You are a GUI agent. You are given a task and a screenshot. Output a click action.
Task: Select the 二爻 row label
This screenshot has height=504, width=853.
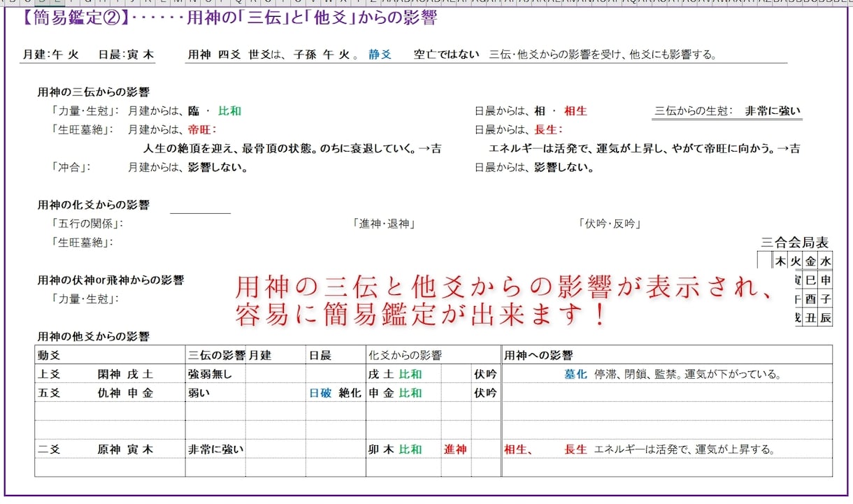[x=49, y=449]
